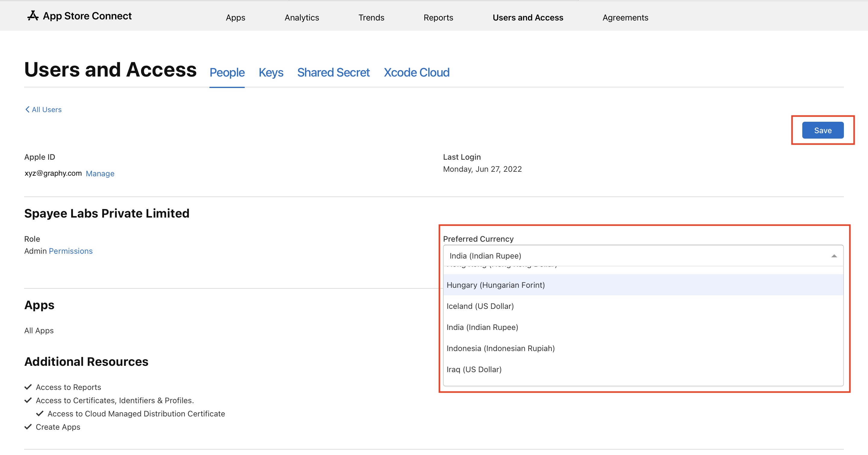The width and height of the screenshot is (868, 455).
Task: Click the India (Indian Rupee) selected field
Action: pyautogui.click(x=485, y=256)
